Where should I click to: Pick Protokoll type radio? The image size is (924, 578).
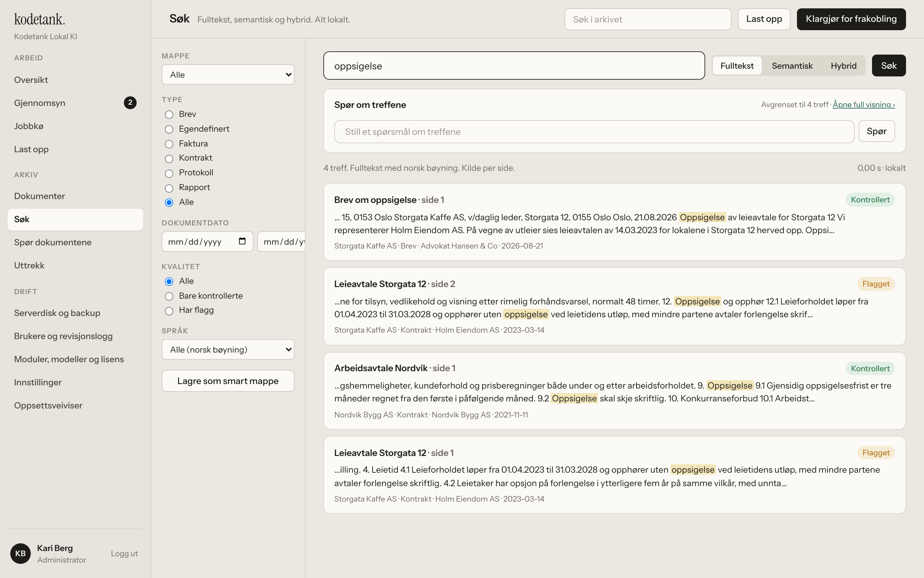tap(169, 173)
